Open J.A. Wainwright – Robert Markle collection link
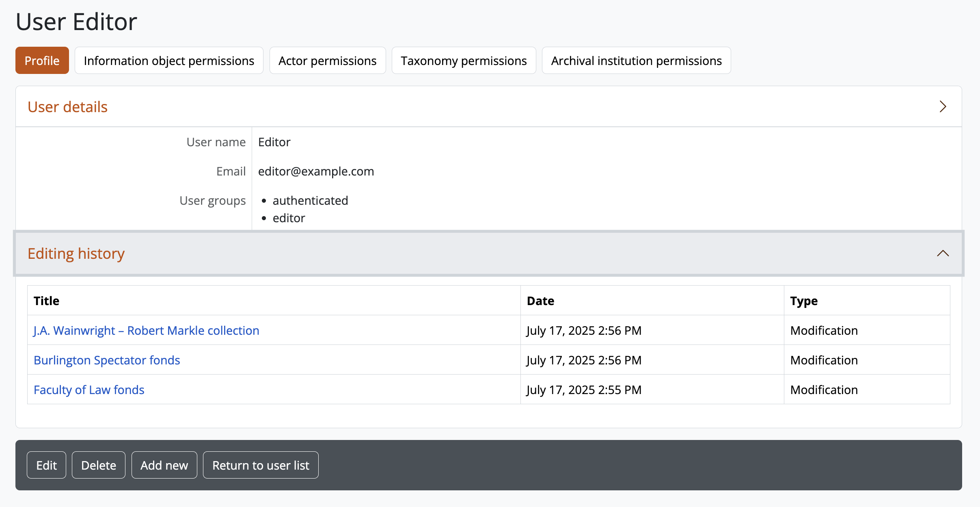This screenshot has width=980, height=507. 146,330
